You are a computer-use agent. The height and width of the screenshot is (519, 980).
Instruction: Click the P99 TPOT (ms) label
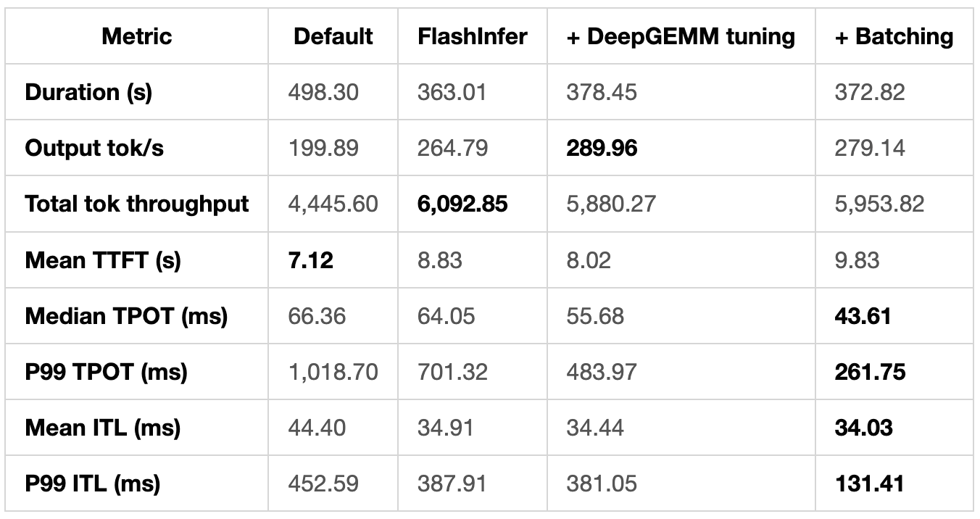(106, 372)
